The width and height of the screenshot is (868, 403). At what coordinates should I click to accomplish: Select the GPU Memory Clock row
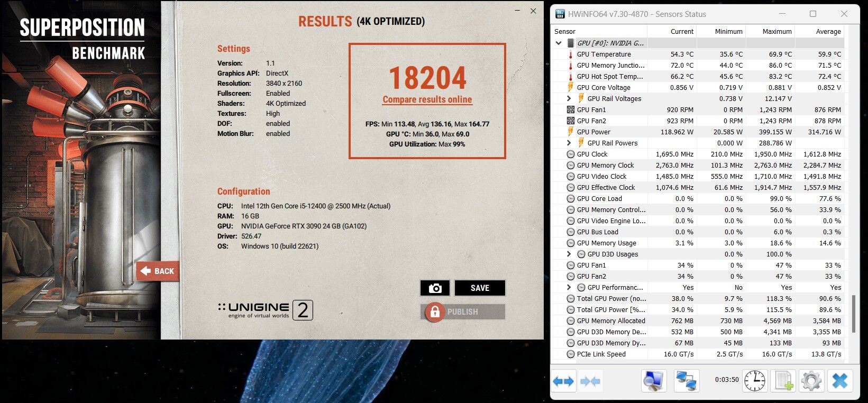(698, 165)
